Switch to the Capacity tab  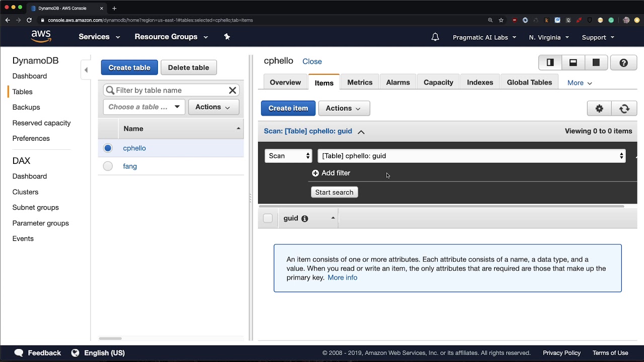438,82
